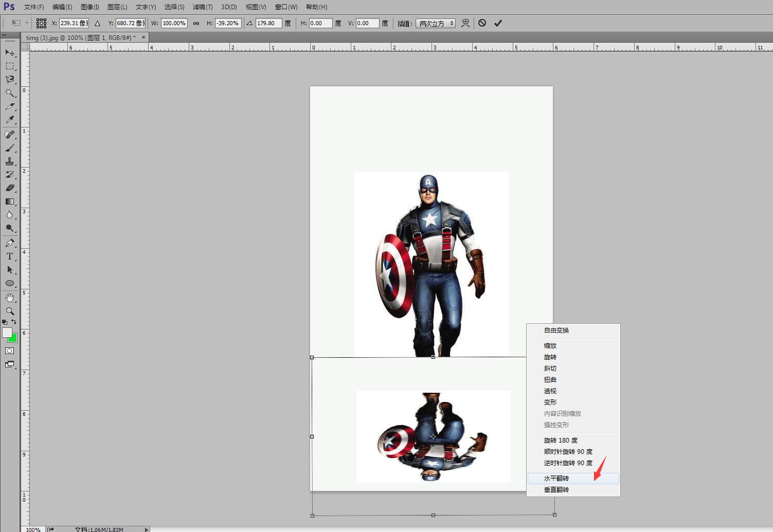Image resolution: width=773 pixels, height=532 pixels.
Task: Toggle relative positioning triangle for reference point
Action: click(97, 23)
